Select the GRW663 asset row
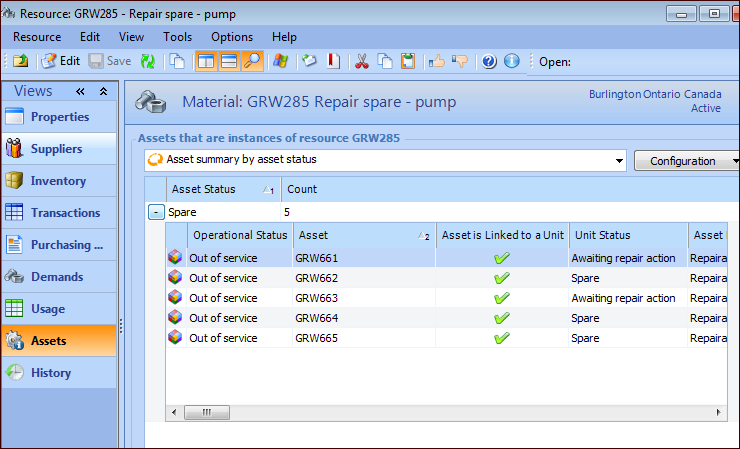This screenshot has height=449, width=740. 316,298
